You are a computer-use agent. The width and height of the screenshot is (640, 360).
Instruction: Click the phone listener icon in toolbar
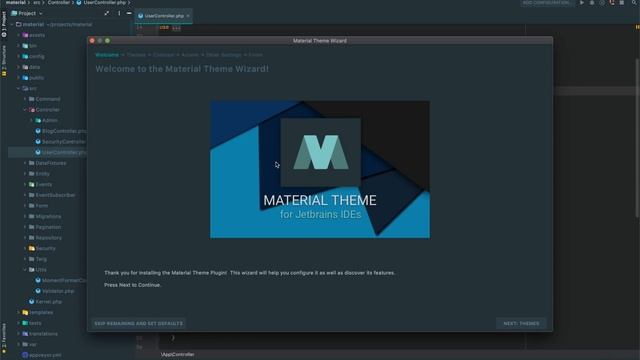coord(612,3)
